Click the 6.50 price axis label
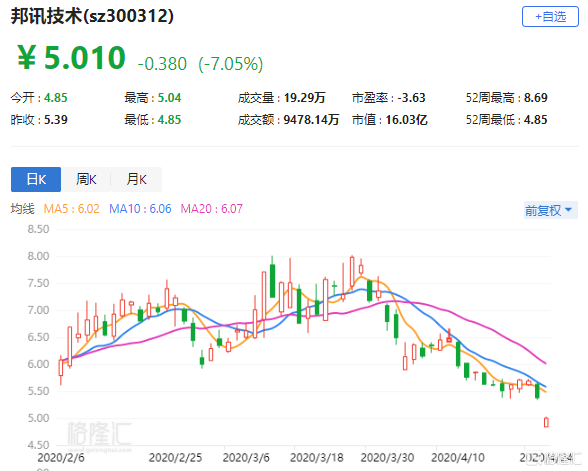The width and height of the screenshot is (588, 471). 38,337
